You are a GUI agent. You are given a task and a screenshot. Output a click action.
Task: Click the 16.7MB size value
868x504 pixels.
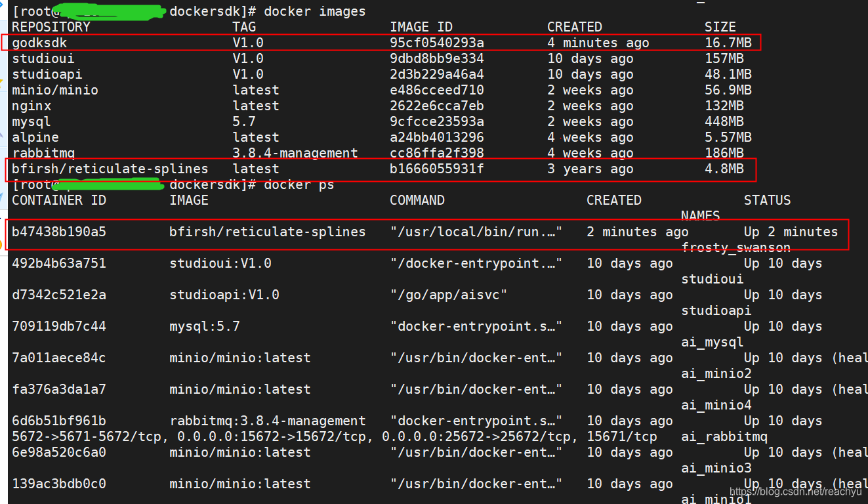click(728, 43)
